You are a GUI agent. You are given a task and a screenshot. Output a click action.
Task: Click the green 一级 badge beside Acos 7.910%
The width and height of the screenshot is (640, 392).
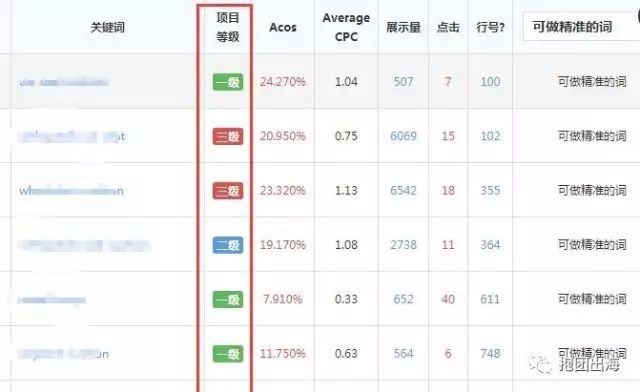point(228,299)
